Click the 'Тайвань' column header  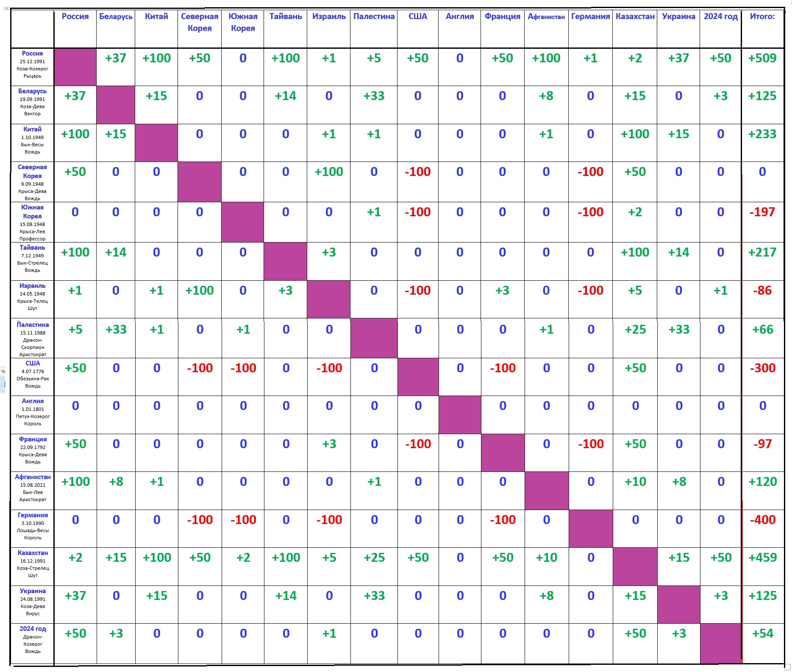(286, 17)
